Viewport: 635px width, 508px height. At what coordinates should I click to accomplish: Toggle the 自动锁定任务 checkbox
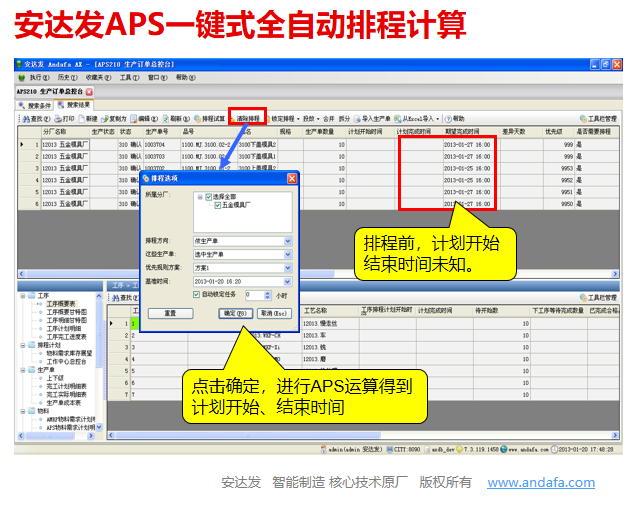(x=197, y=295)
